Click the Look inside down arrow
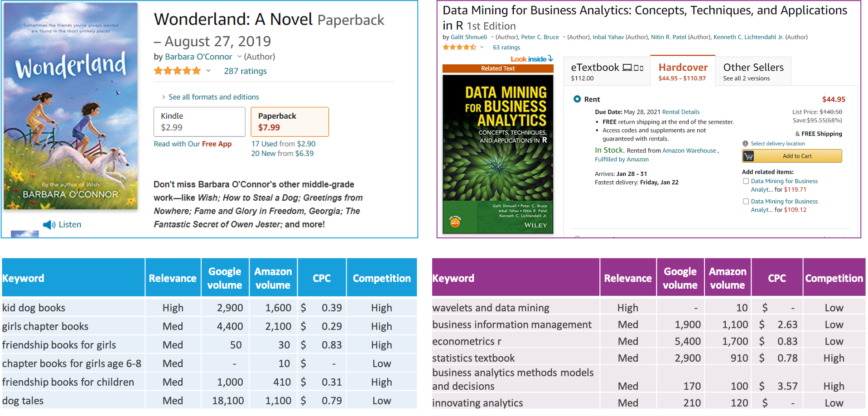Viewport: 868px width, 416px height. tap(550, 59)
